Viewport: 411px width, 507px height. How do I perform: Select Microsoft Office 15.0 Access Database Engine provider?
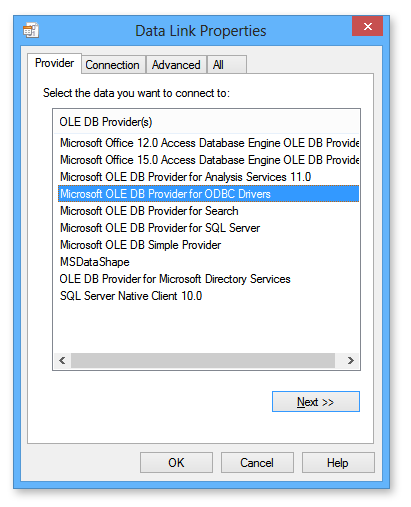point(209,160)
